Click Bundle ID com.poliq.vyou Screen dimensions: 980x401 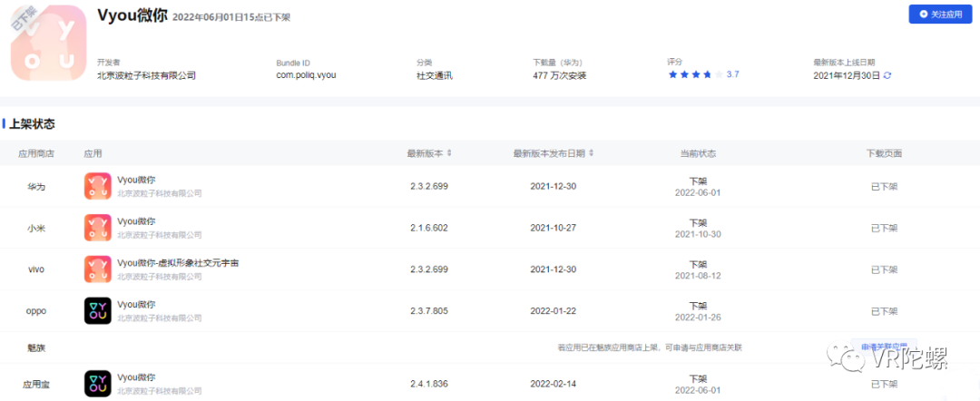307,75
